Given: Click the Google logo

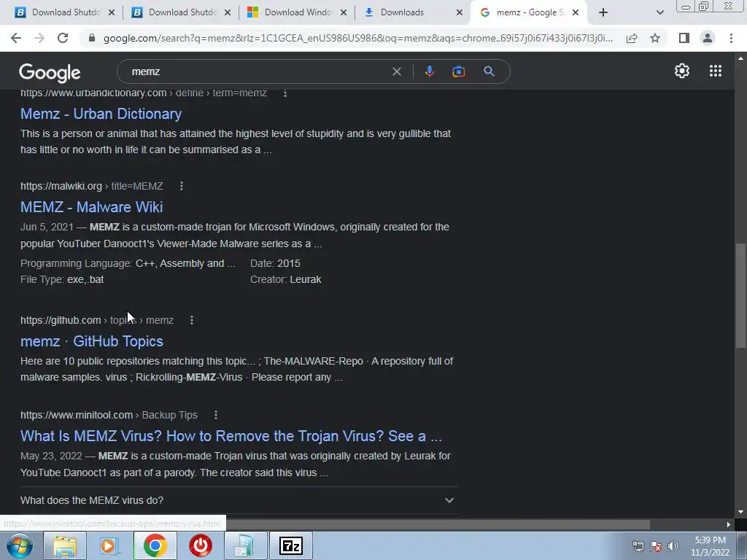Looking at the screenshot, I should (x=50, y=72).
